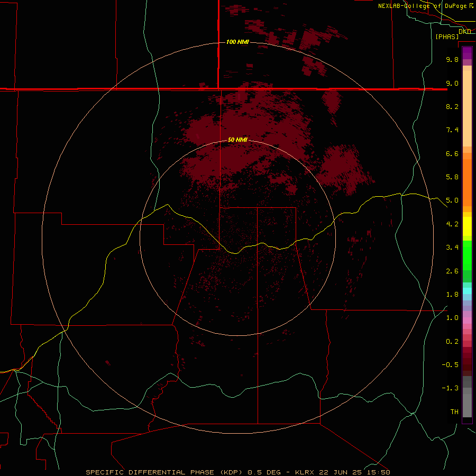Pick the purple top segment of color bar
Viewport: 476px width, 476px height.
coord(467,53)
